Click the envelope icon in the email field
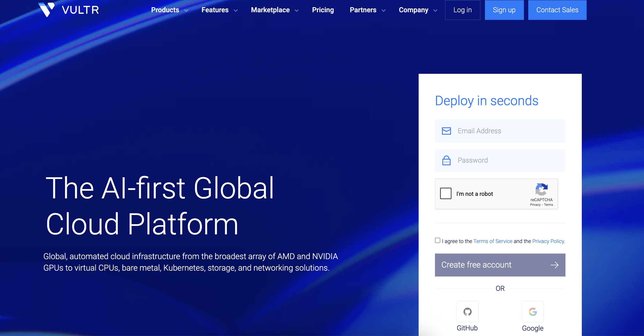Viewport: 644px width, 336px height. [x=446, y=131]
